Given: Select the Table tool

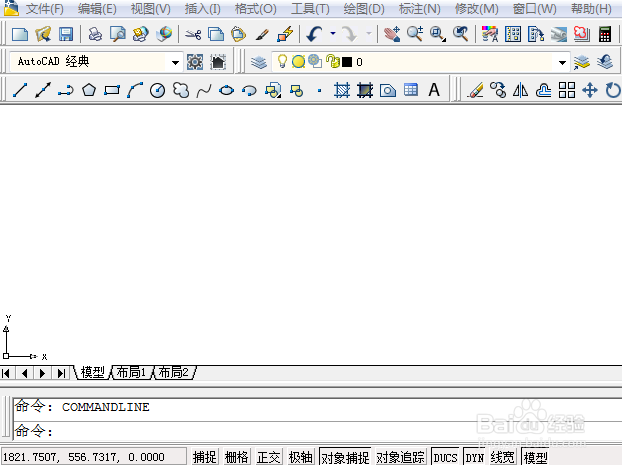Looking at the screenshot, I should 411,90.
